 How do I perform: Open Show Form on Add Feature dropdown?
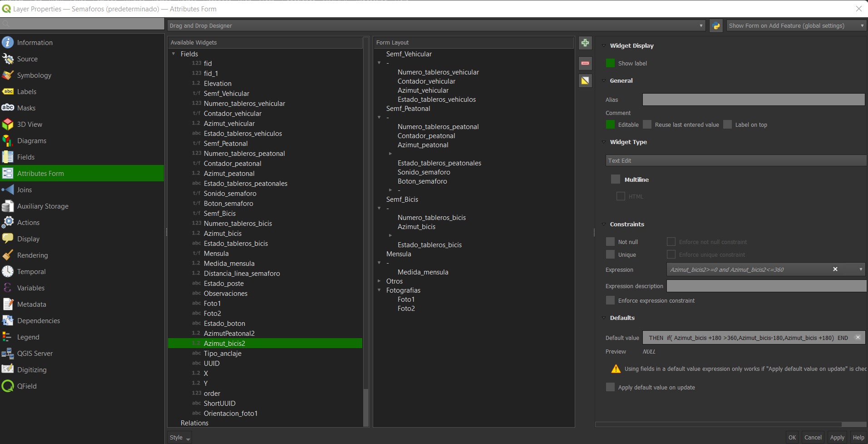[796, 26]
